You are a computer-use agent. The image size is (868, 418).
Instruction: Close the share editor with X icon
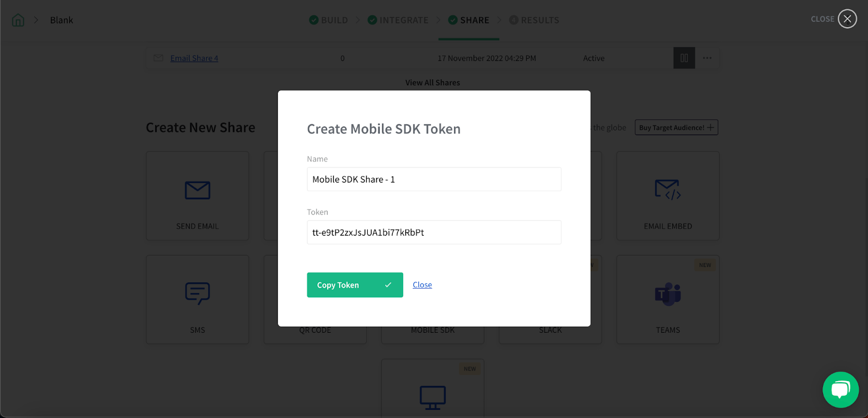tap(847, 19)
